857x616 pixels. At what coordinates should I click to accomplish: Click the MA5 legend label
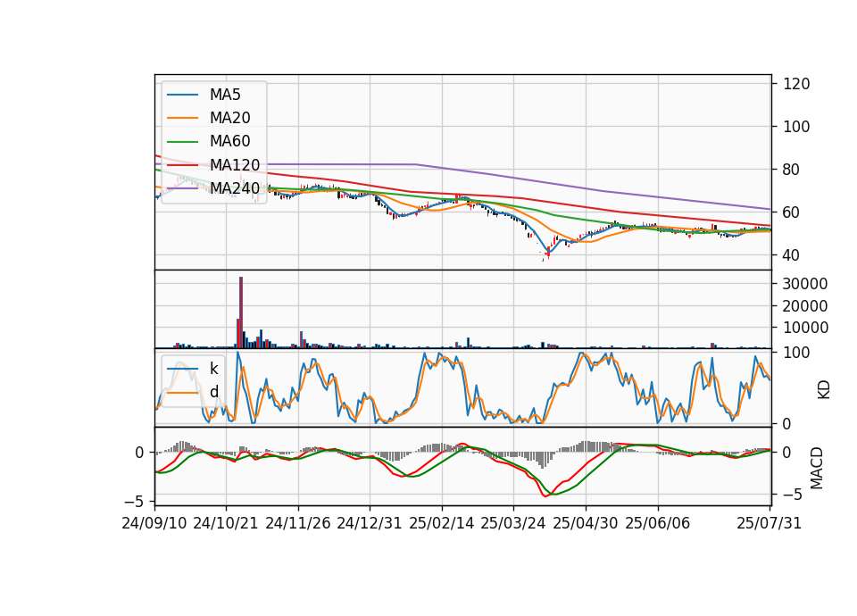click(225, 95)
